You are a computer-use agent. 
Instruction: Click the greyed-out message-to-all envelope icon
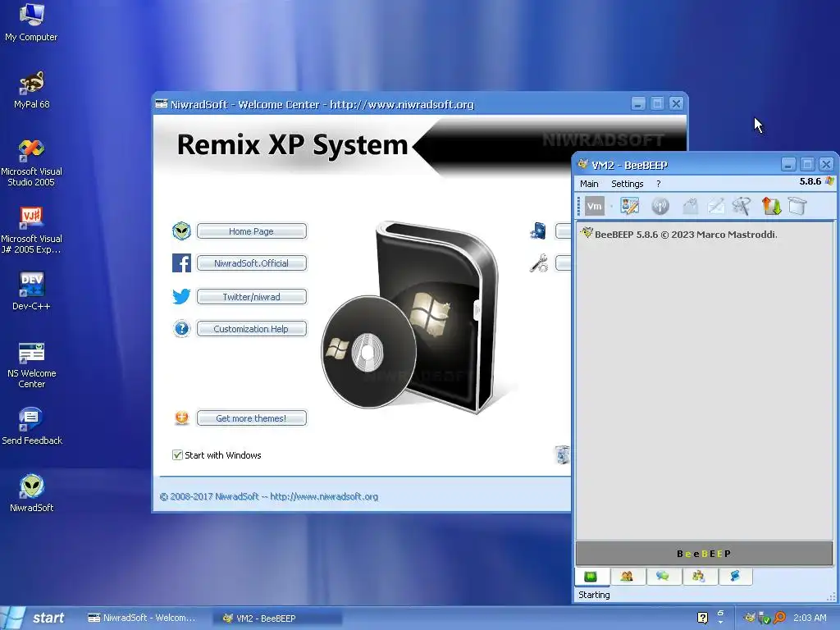691,206
